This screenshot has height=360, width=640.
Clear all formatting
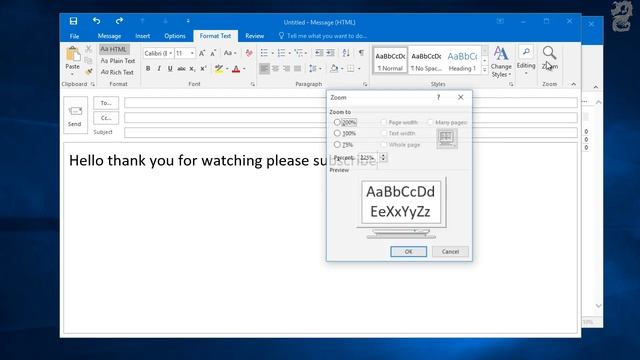249,53
